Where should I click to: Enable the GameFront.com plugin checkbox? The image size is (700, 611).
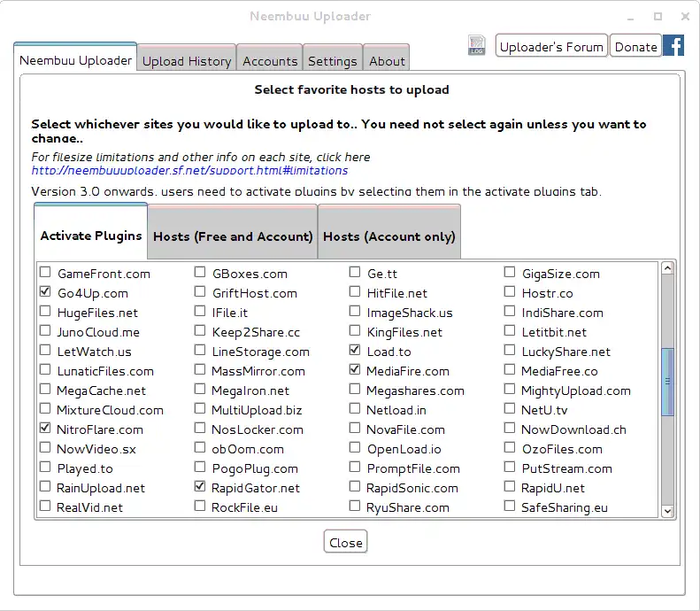[x=45, y=274]
